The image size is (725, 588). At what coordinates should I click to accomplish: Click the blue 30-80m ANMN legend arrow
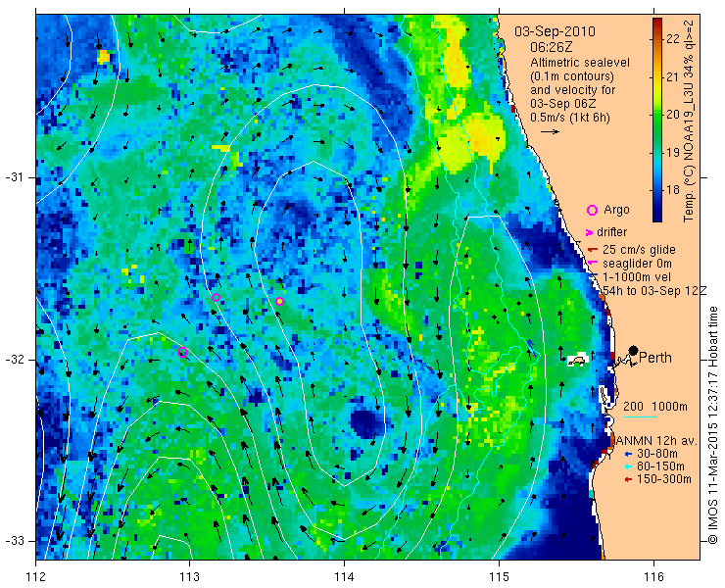(628, 454)
